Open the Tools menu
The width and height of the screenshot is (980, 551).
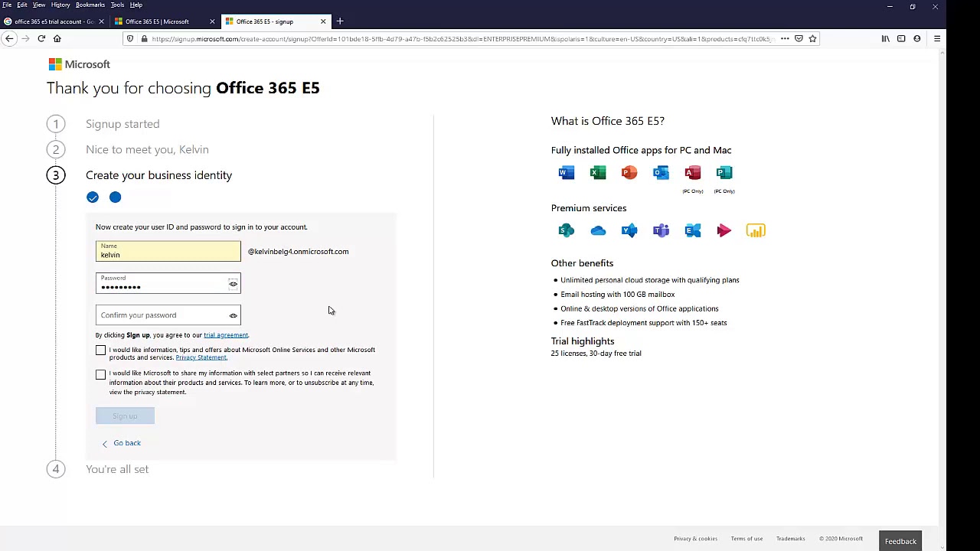[x=117, y=5]
